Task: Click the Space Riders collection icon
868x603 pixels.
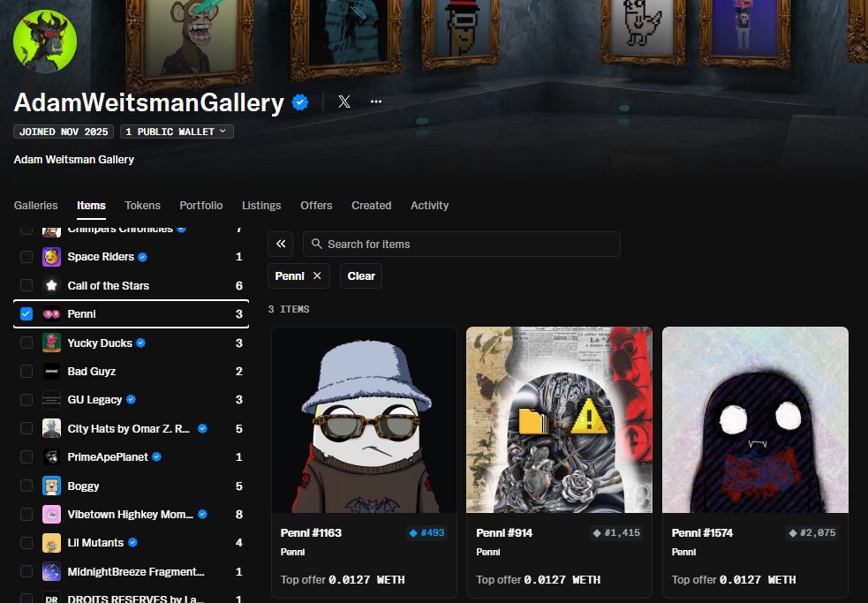Action: pos(51,257)
